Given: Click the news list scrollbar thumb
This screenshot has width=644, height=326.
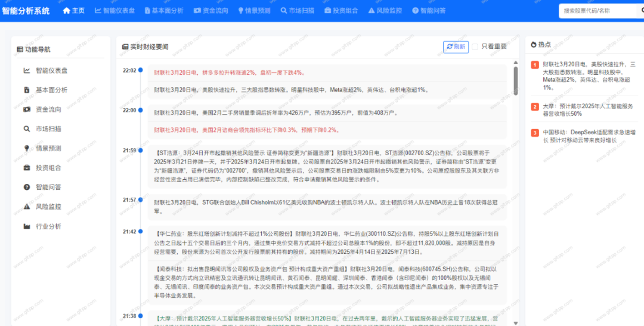Looking at the screenshot, I should pyautogui.click(x=516, y=81).
